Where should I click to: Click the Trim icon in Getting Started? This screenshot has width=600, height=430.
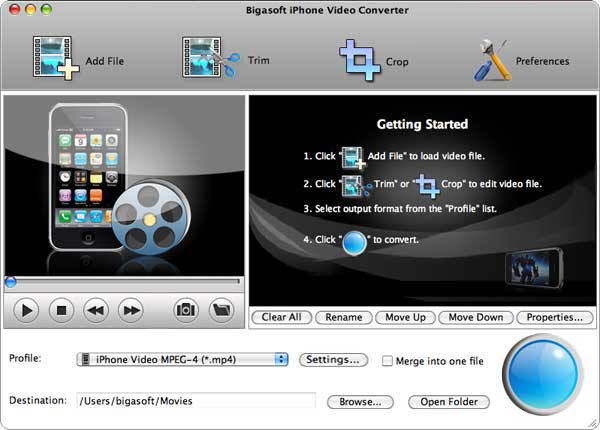357,185
